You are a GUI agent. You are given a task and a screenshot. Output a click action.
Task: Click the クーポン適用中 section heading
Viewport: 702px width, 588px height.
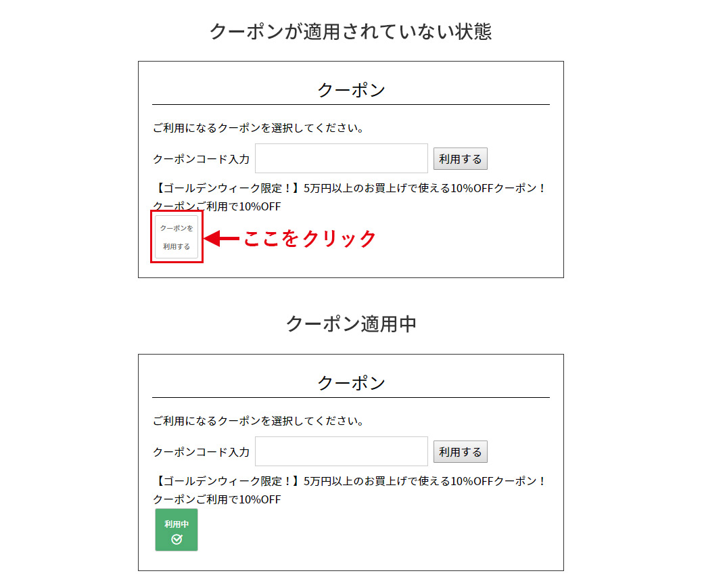click(351, 323)
